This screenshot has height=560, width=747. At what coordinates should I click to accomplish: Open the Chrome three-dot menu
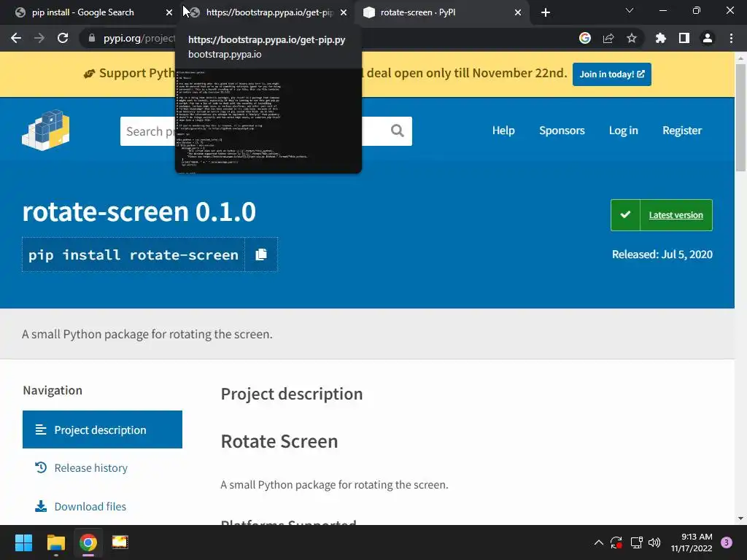(731, 38)
